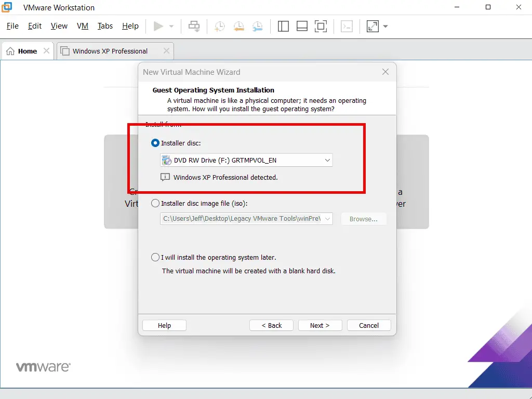
Task: Open the View menu
Action: 59,26
